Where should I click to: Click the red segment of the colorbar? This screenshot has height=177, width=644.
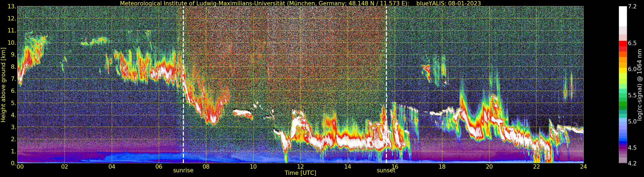(623, 44)
